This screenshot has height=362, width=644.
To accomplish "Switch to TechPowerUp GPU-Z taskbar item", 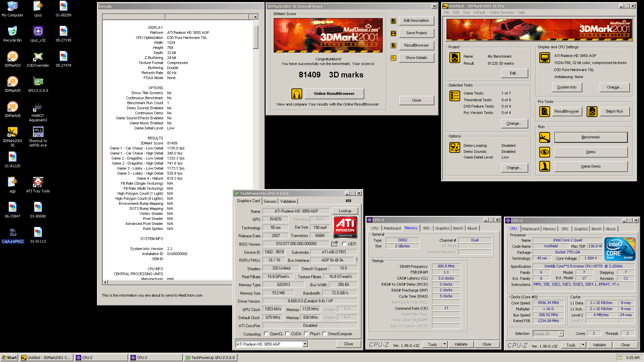I will (211, 358).
